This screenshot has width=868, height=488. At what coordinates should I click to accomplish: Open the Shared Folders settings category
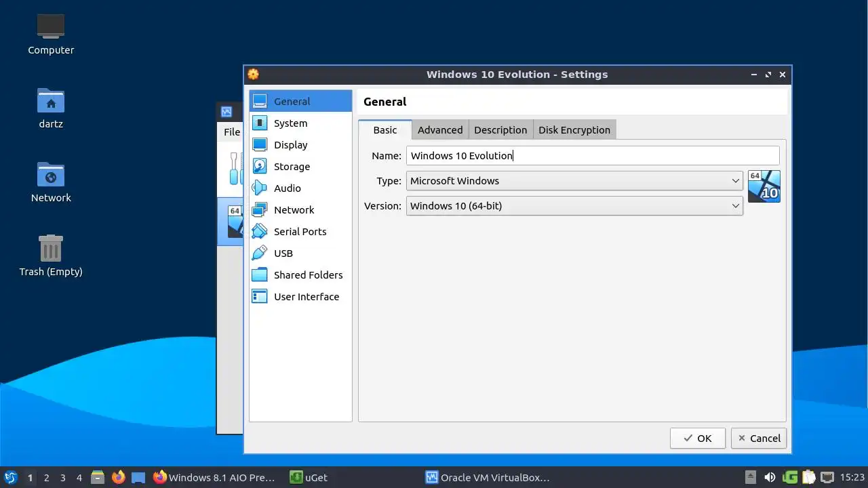point(300,274)
